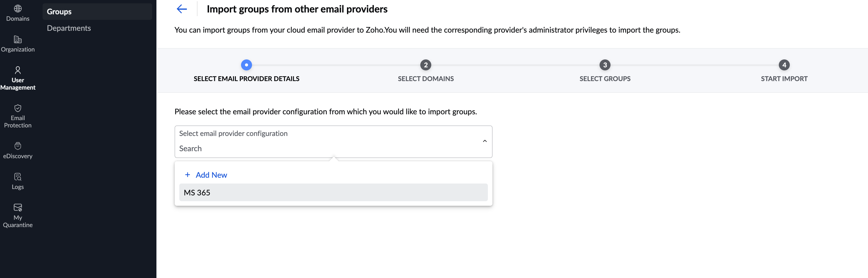Image resolution: width=868 pixels, height=278 pixels.
Task: Go to the eDiscovery icon
Action: point(18,146)
